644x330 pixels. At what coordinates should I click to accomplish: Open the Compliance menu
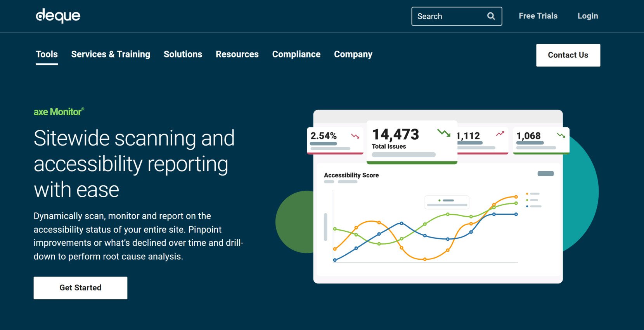click(x=296, y=54)
